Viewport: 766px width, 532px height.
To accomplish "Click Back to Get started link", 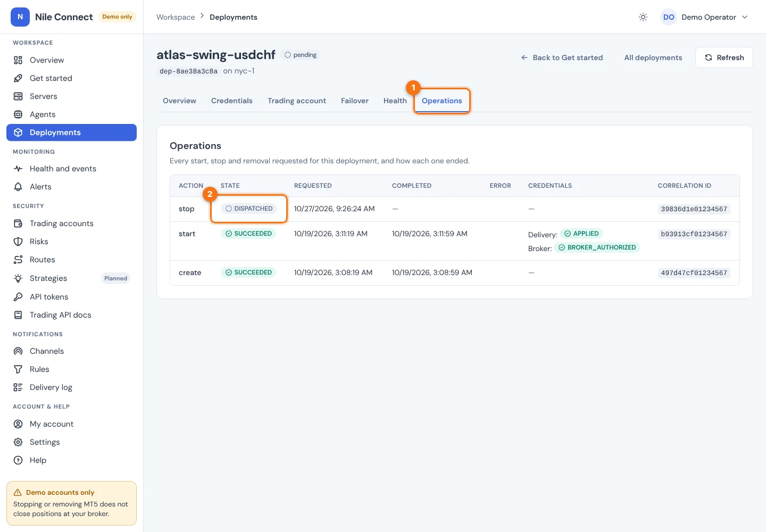I will (562, 57).
